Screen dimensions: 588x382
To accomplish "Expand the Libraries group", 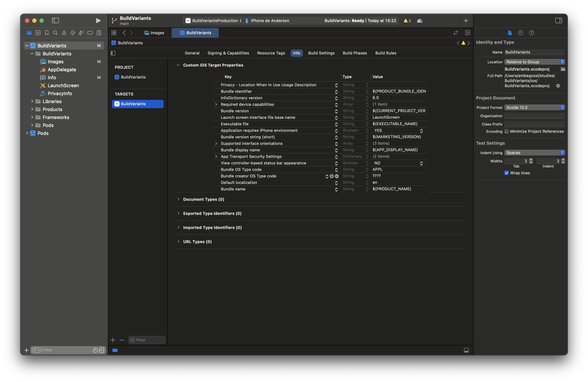I will [32, 101].
